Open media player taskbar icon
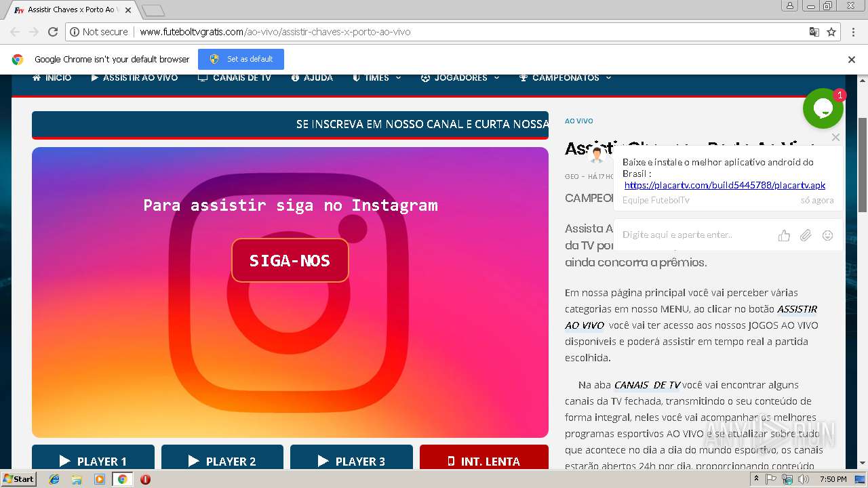 click(x=100, y=479)
